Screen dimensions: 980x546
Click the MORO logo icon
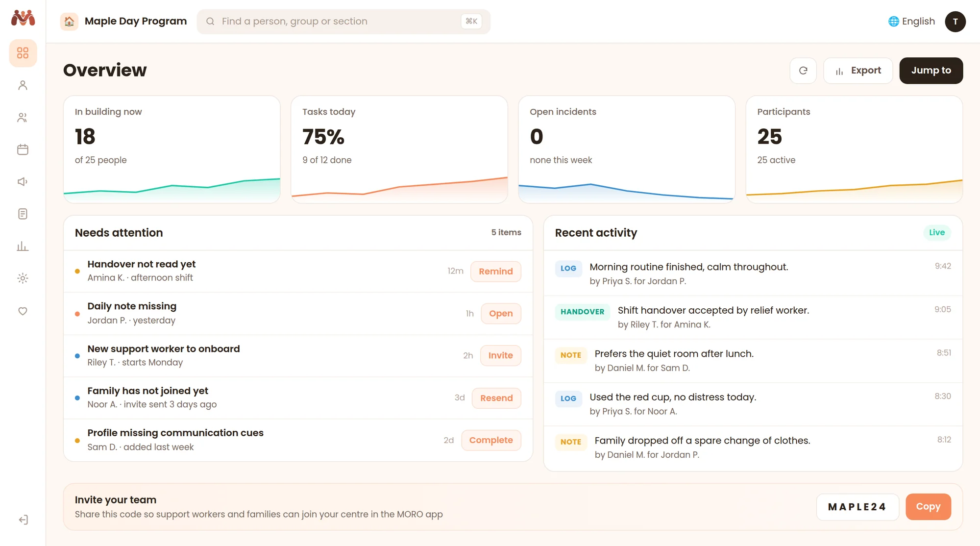[23, 18]
